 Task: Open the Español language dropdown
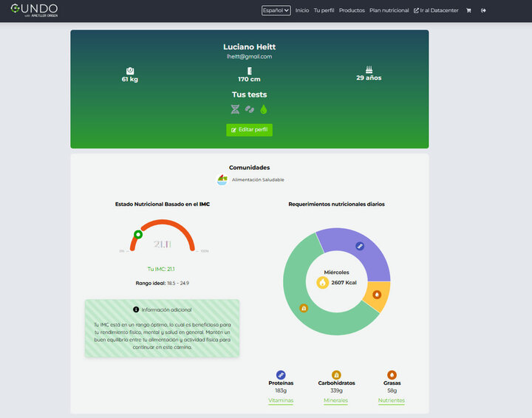point(276,10)
